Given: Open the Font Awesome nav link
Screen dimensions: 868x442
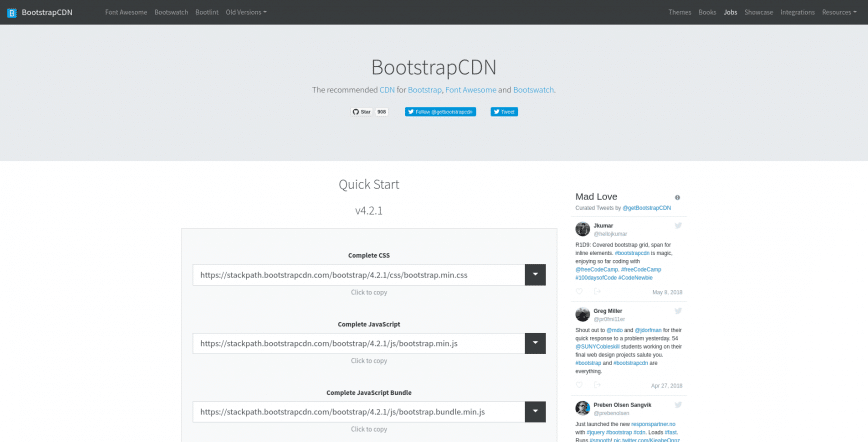Looking at the screenshot, I should point(126,12).
